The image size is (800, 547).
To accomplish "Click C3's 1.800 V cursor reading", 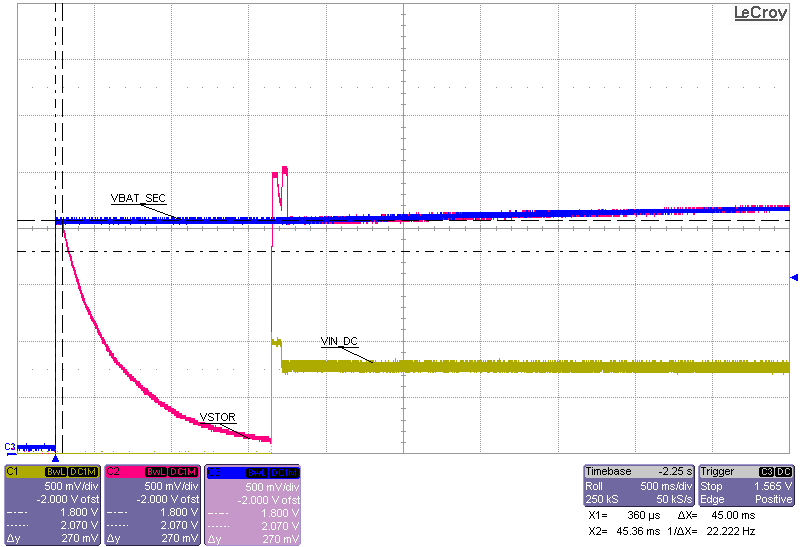I will [x=280, y=513].
